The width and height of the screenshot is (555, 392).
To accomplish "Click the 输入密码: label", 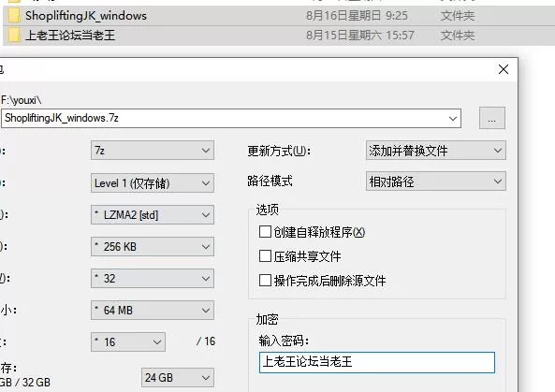I will click(284, 341).
